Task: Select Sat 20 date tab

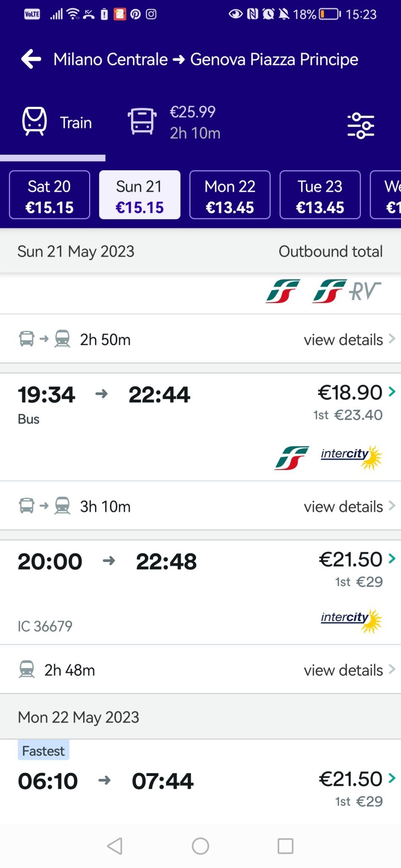Action: tap(50, 195)
